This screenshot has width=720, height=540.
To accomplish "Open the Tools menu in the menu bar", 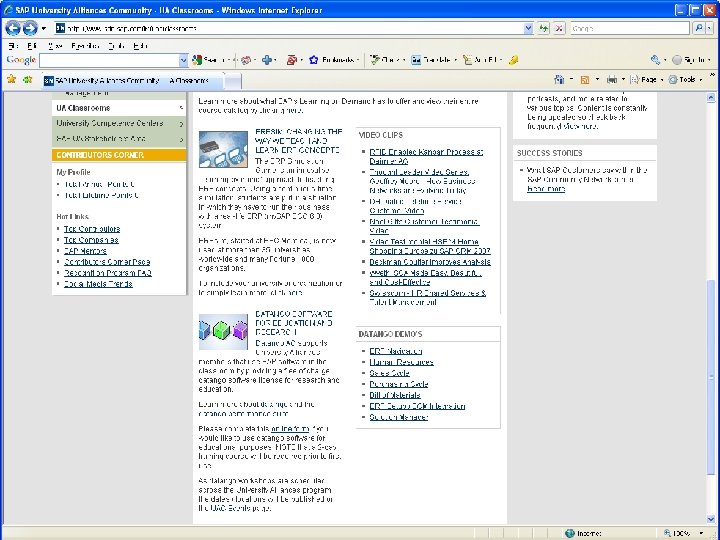I will pyautogui.click(x=117, y=46).
